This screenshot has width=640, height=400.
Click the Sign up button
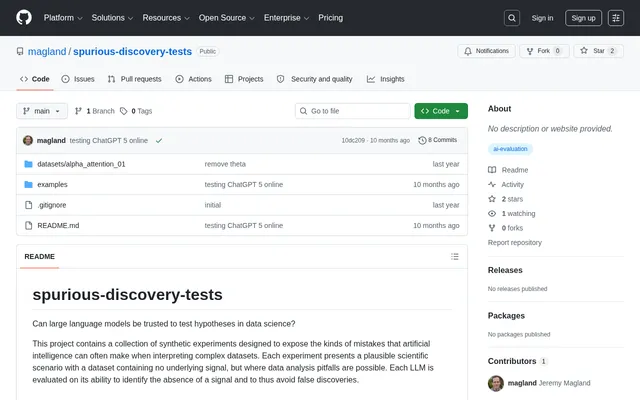[x=583, y=18]
